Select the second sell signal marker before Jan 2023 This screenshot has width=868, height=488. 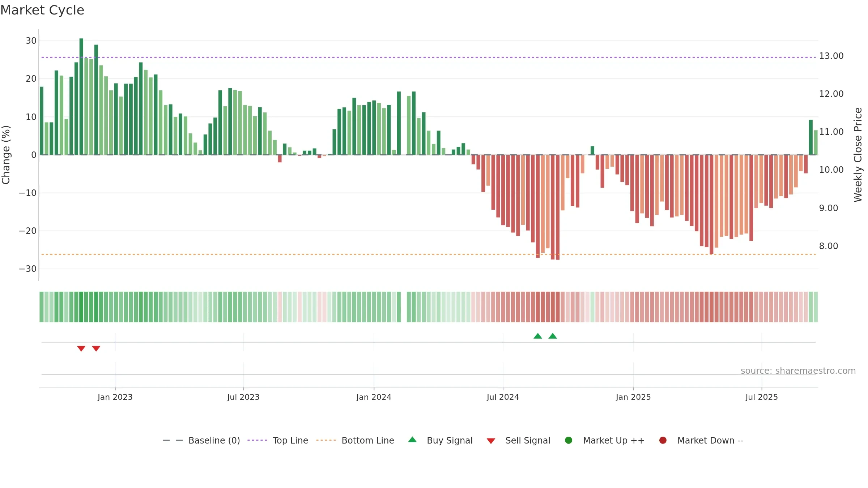pos(96,348)
